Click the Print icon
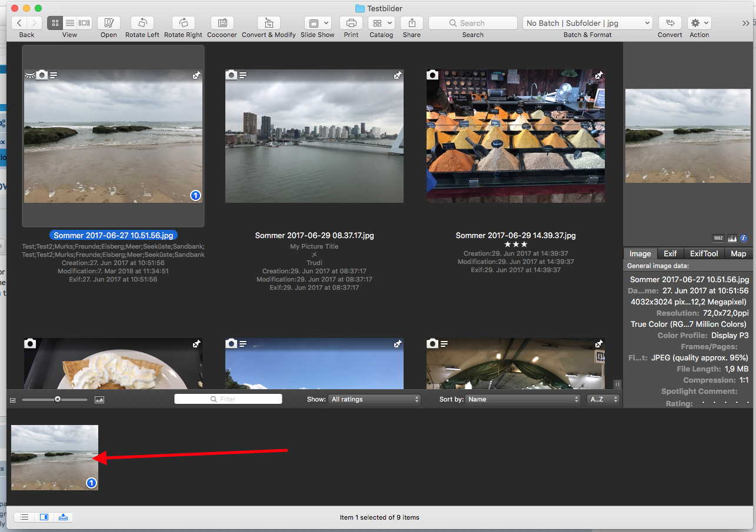This screenshot has height=532, width=756. (x=351, y=23)
